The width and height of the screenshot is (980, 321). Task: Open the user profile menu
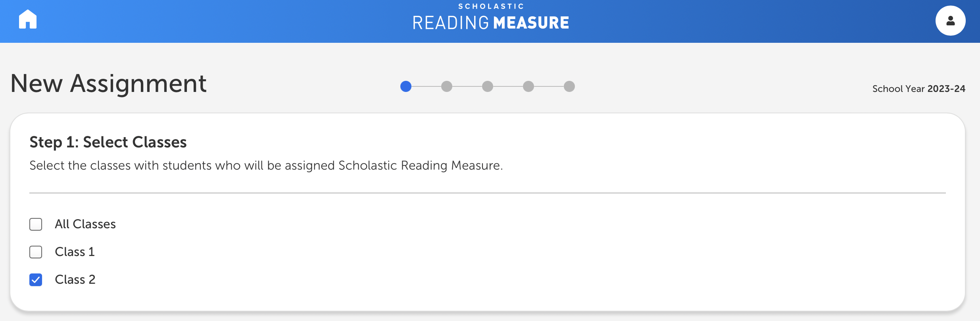coord(950,21)
